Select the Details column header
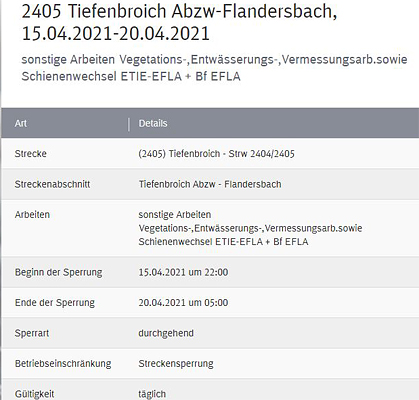This screenshot has height=400, width=419. click(x=153, y=123)
